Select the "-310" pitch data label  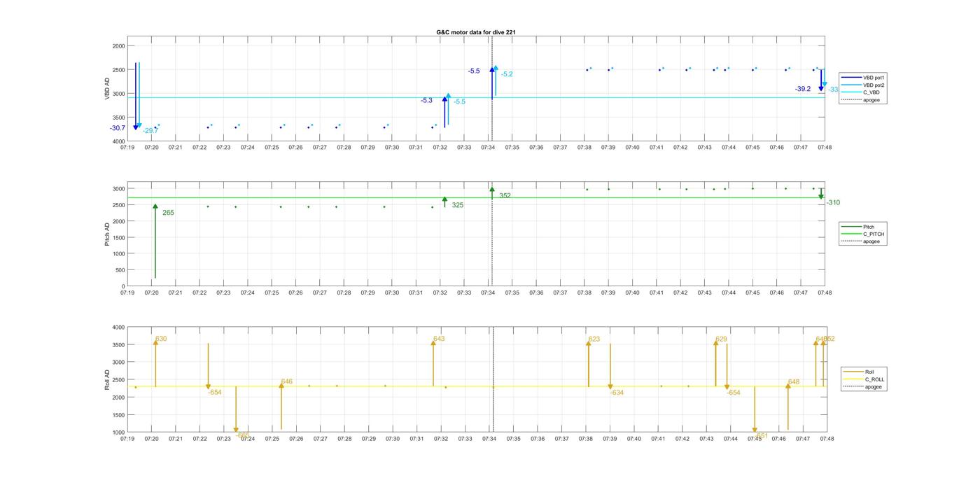[x=833, y=203]
